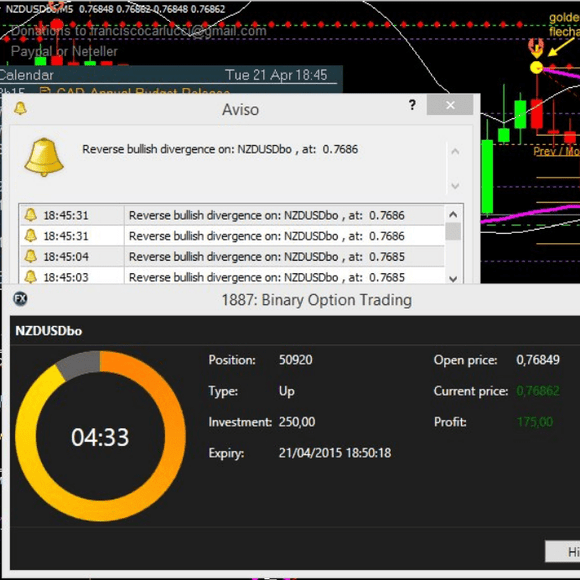
Task: Click alert list scrollbar down arrow
Action: click(453, 279)
